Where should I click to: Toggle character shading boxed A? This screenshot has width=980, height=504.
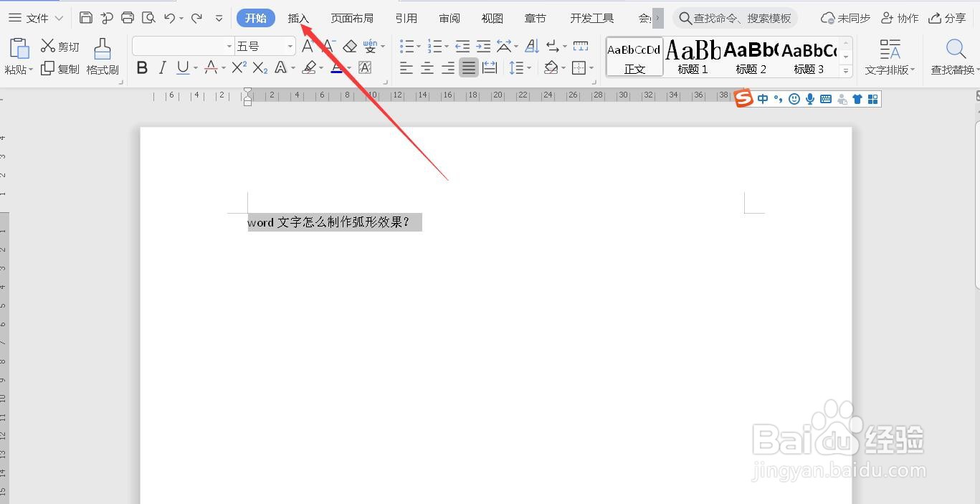tap(365, 68)
